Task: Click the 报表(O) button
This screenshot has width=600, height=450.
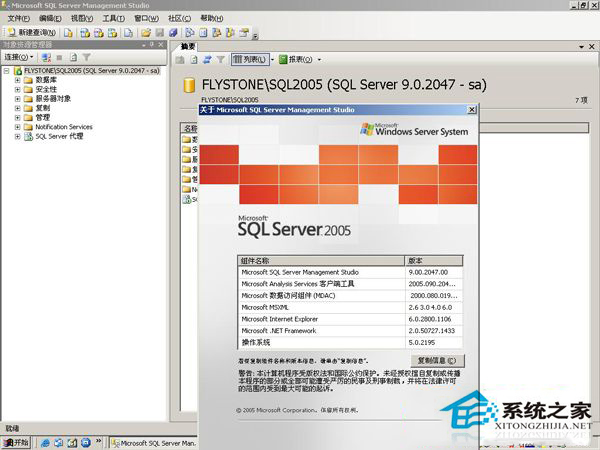Action: coord(296,60)
